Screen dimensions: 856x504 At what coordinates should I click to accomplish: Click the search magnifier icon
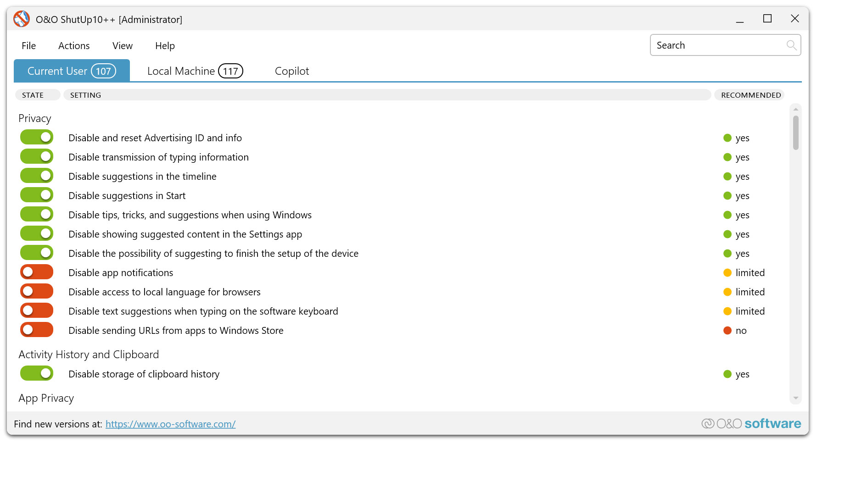coord(791,45)
